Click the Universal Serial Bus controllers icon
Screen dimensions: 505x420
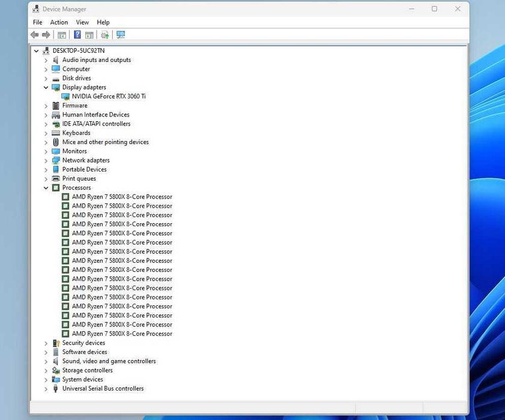56,388
